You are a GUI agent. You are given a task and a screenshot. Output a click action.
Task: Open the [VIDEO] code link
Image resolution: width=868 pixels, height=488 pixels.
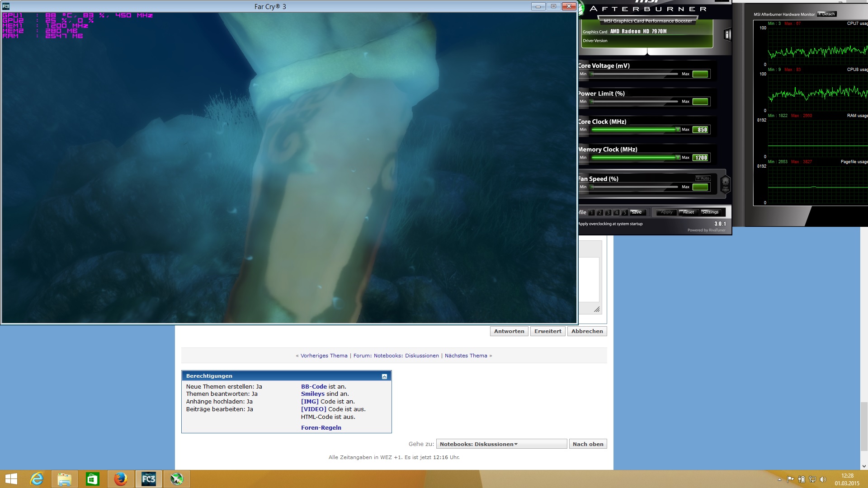313,409
